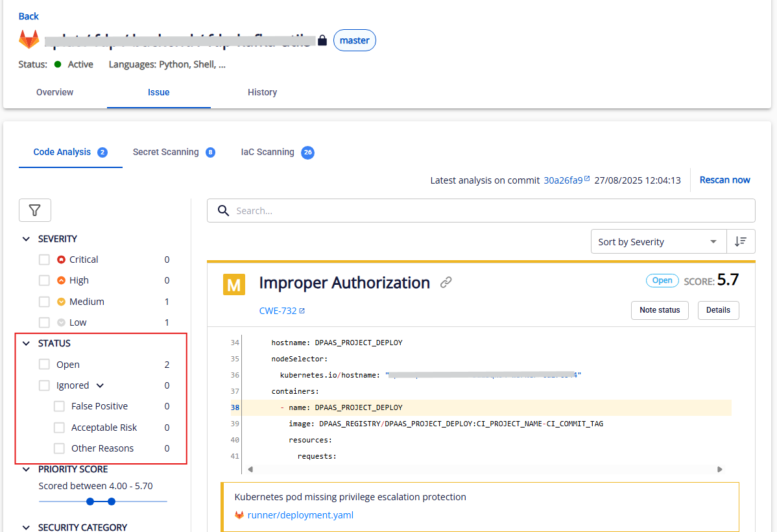Collapse the Ignored status sub-list
777x532 pixels.
(100, 385)
